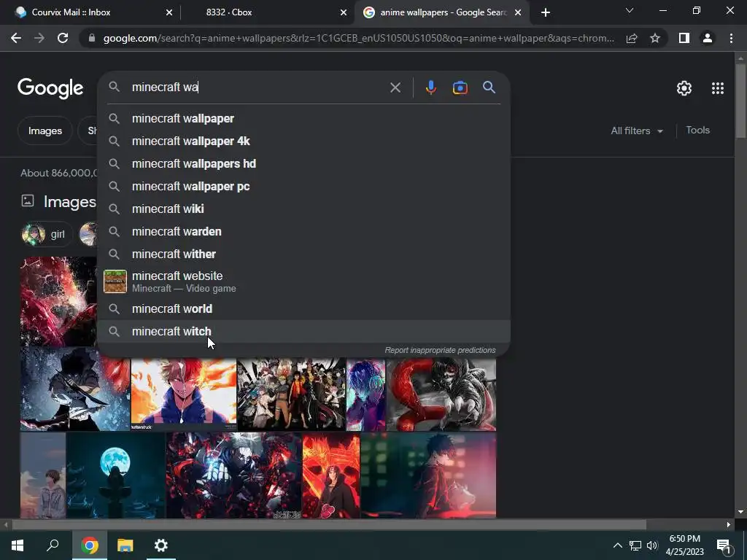Select suggestion minecraft warden
Viewport: 747px width, 560px height.
303,231
